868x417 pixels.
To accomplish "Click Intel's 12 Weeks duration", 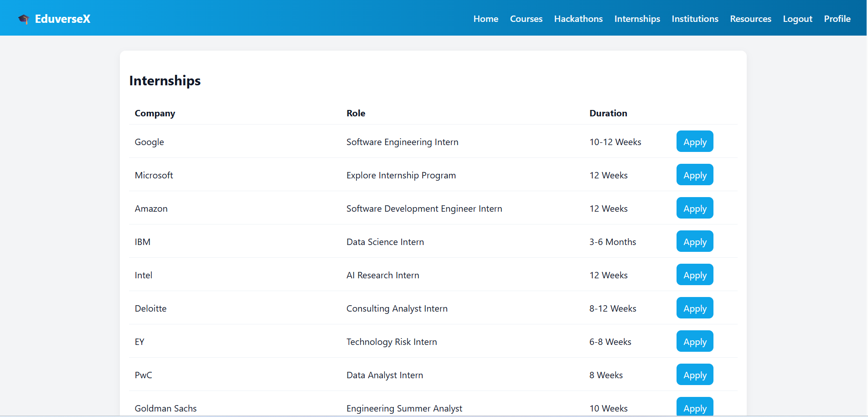I will pos(609,275).
